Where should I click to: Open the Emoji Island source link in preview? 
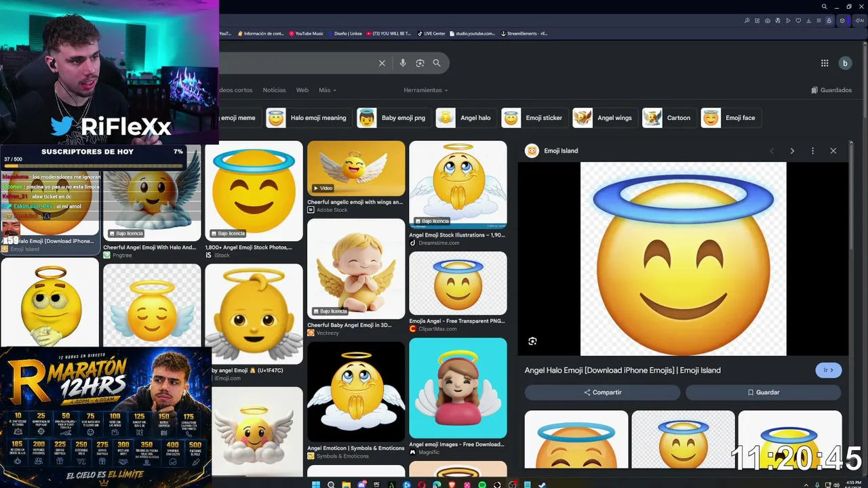(x=552, y=150)
